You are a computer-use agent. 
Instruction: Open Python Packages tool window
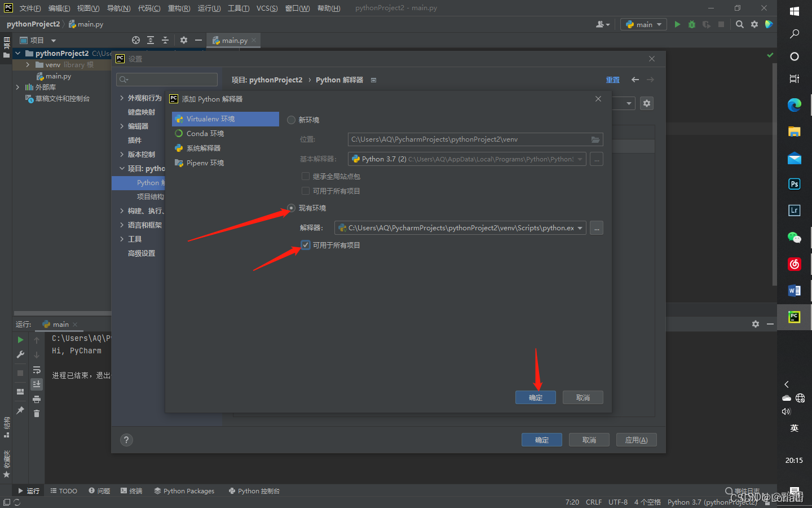pos(184,491)
